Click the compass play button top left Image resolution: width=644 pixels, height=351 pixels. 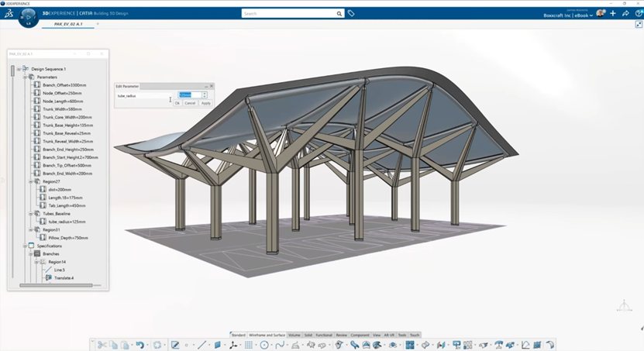coord(28,16)
